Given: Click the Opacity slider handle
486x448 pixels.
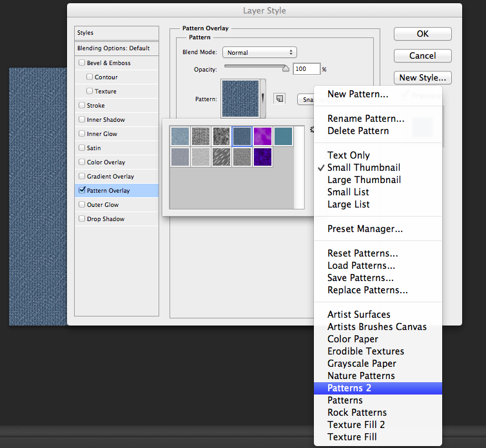Looking at the screenshot, I should coord(286,68).
